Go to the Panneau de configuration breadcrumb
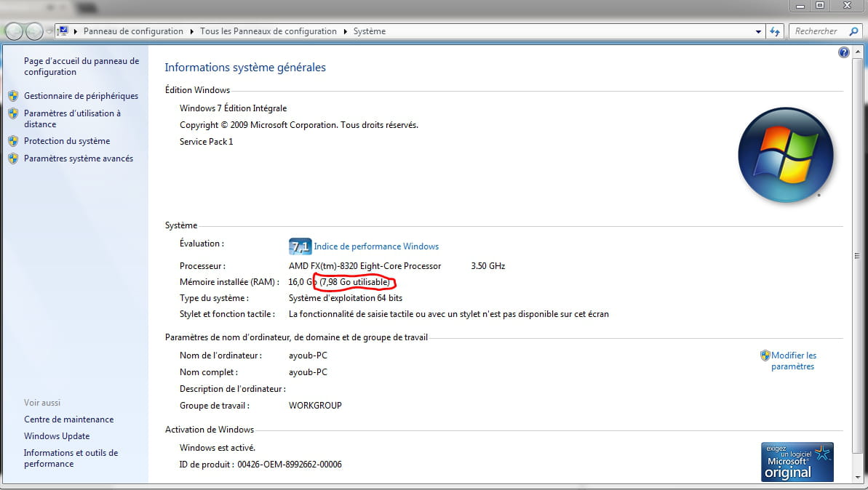 [133, 31]
